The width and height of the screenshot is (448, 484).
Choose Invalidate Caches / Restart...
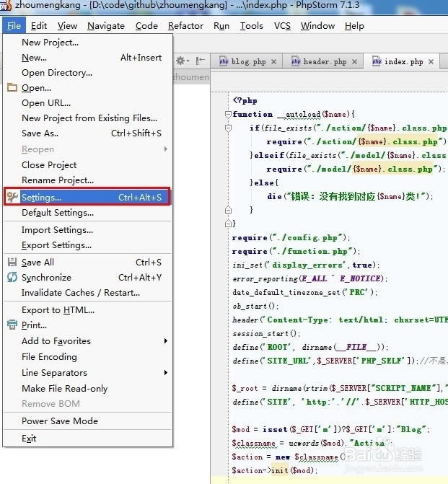click(87, 293)
